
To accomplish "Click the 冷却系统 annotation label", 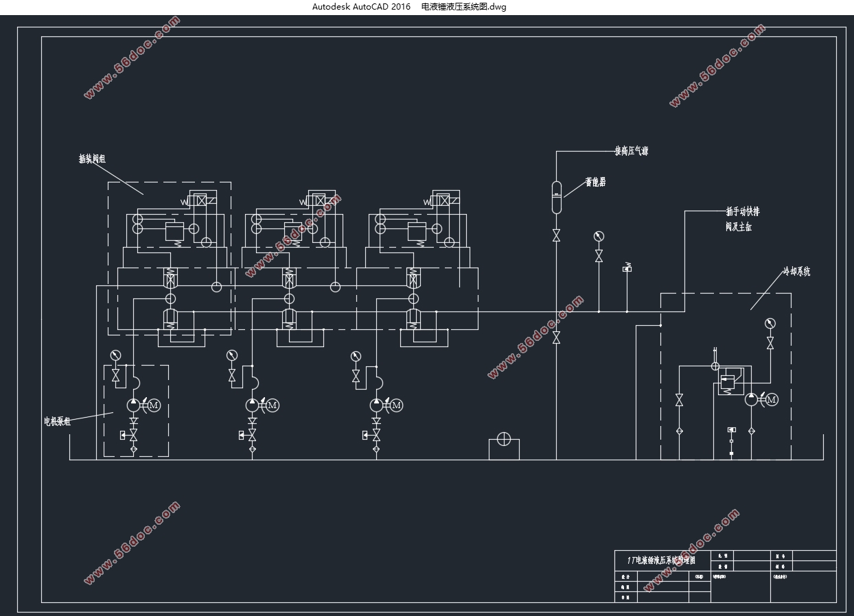I will tap(796, 272).
